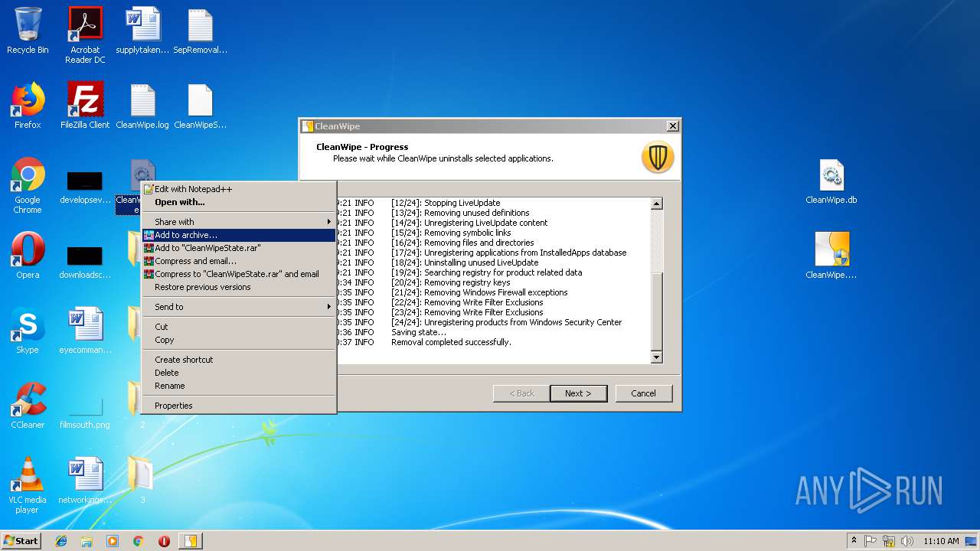The height and width of the screenshot is (551, 980).
Task: Click Cancel in CleanWipe dialog
Action: click(644, 393)
